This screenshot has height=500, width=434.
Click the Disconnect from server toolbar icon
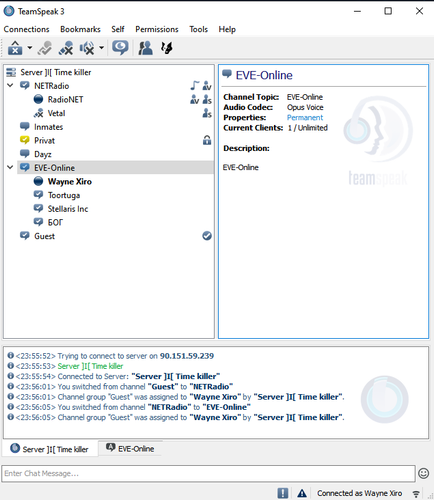click(45, 48)
